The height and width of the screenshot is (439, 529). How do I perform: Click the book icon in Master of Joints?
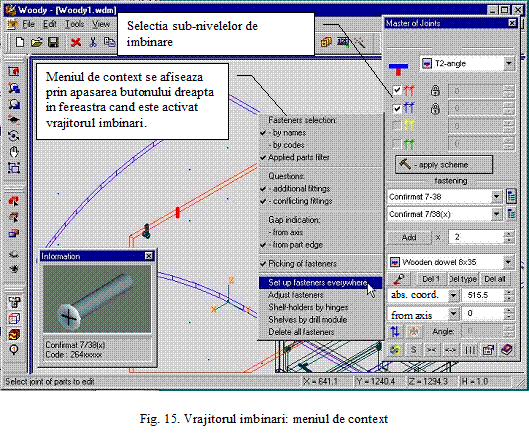[x=506, y=350]
